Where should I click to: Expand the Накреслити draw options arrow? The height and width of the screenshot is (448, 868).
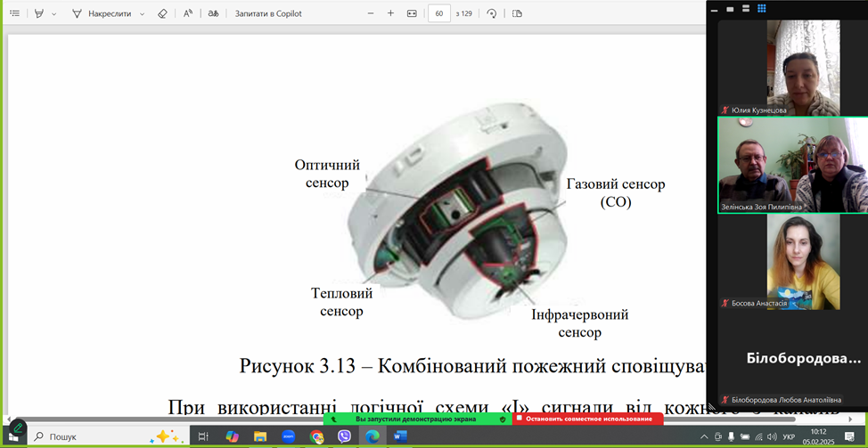(143, 14)
